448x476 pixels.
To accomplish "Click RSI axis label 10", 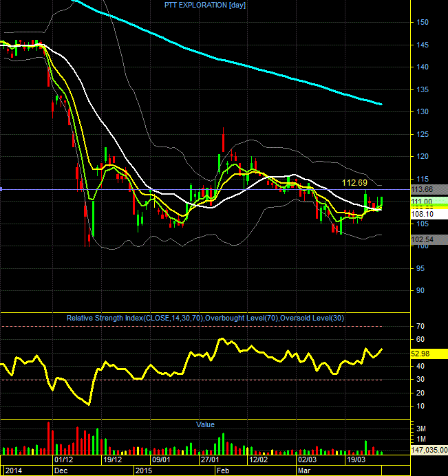I will (x=420, y=406).
